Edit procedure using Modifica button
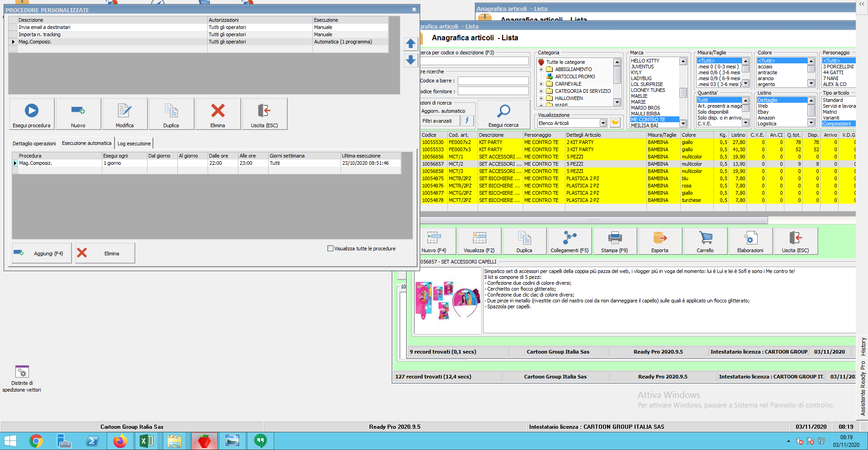868x450 pixels. point(125,114)
